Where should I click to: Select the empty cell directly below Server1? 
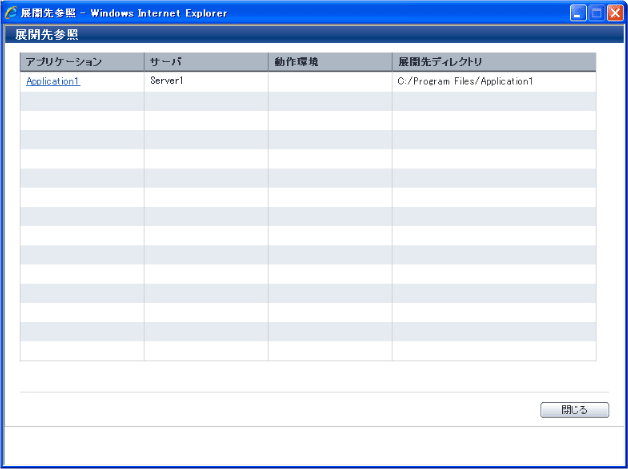(206, 101)
